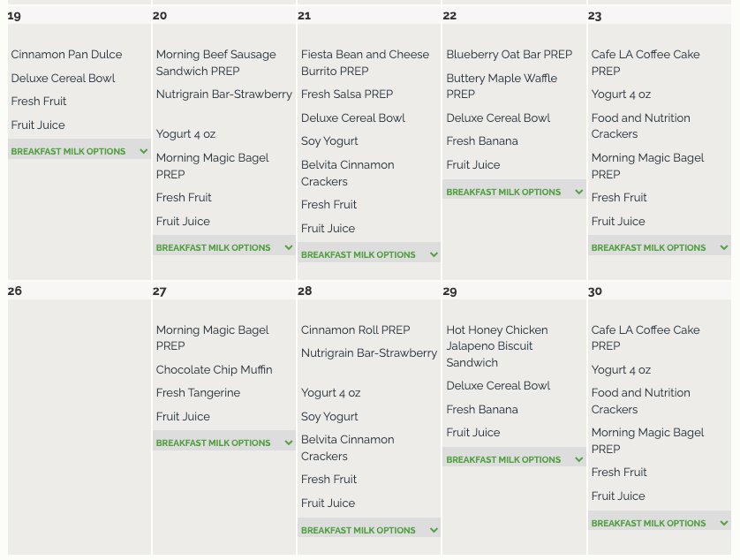Expand Breakfast Milk Options on the 20th
Image resolution: width=740 pixels, height=560 pixels.
pos(224,247)
